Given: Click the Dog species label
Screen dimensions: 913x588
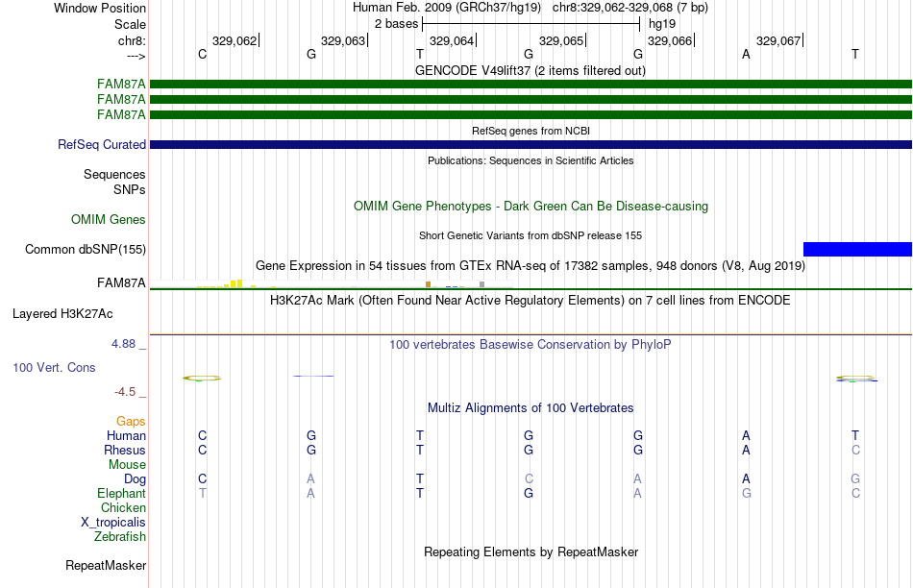Looking at the screenshot, I should click(x=135, y=479).
